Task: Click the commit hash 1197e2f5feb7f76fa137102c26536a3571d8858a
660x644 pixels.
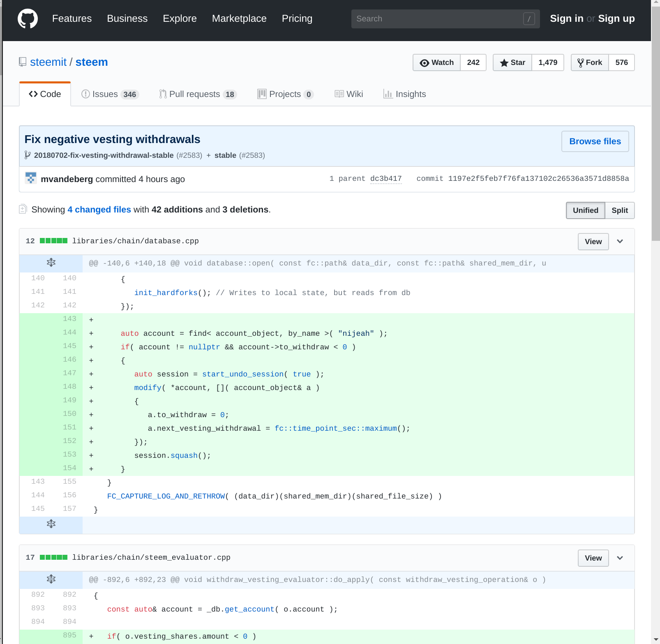Action: [538, 178]
